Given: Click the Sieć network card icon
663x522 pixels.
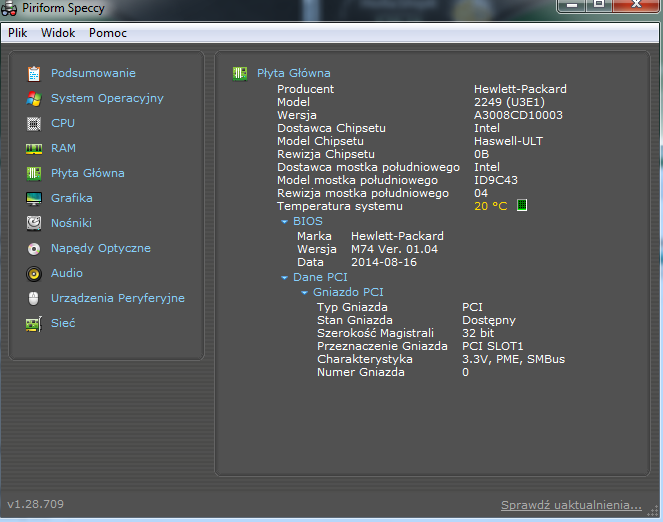Looking at the screenshot, I should point(34,324).
